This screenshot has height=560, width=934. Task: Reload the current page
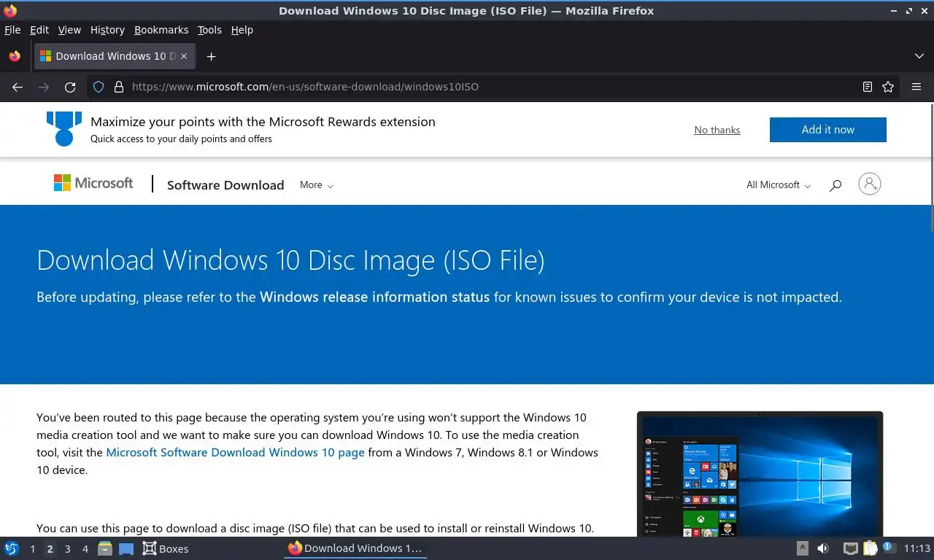click(x=70, y=87)
